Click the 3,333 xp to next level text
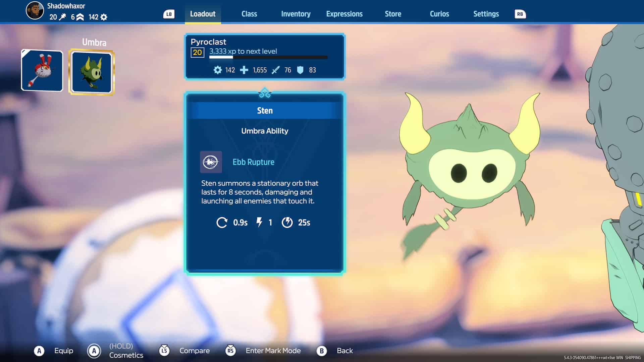This screenshot has height=362, width=644. click(243, 51)
